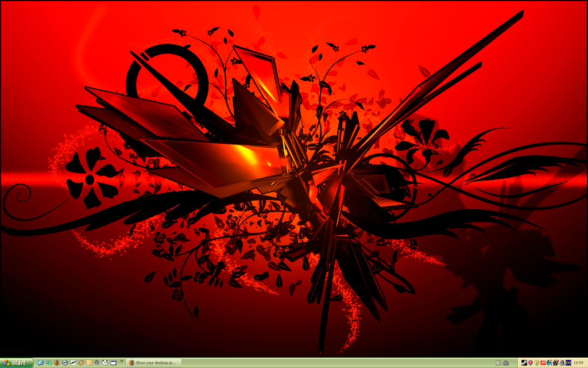Launch Internet Explorer from Quick Launch
This screenshot has height=368, width=588.
point(41,363)
